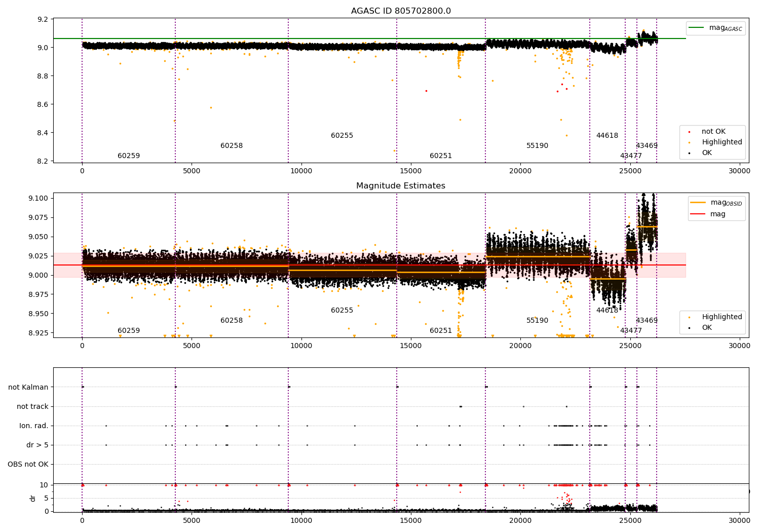
Task: Click OBSID label 43469 in the Magnitude Estimates plot
Action: point(647,321)
